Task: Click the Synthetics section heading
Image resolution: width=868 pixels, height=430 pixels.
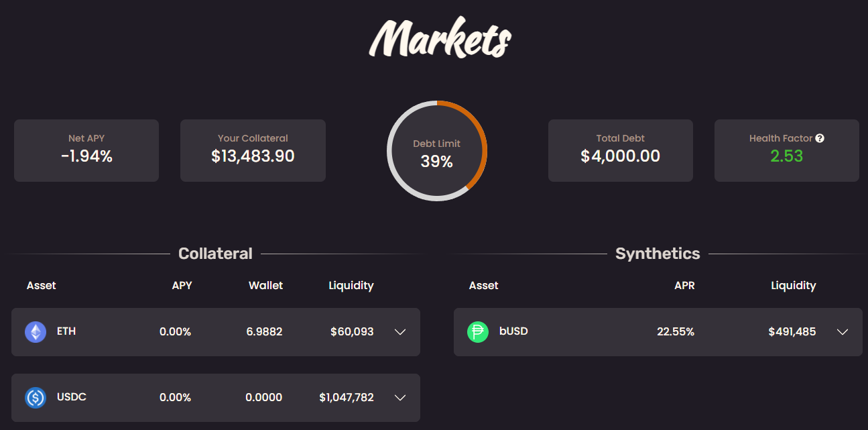Action: click(x=658, y=254)
